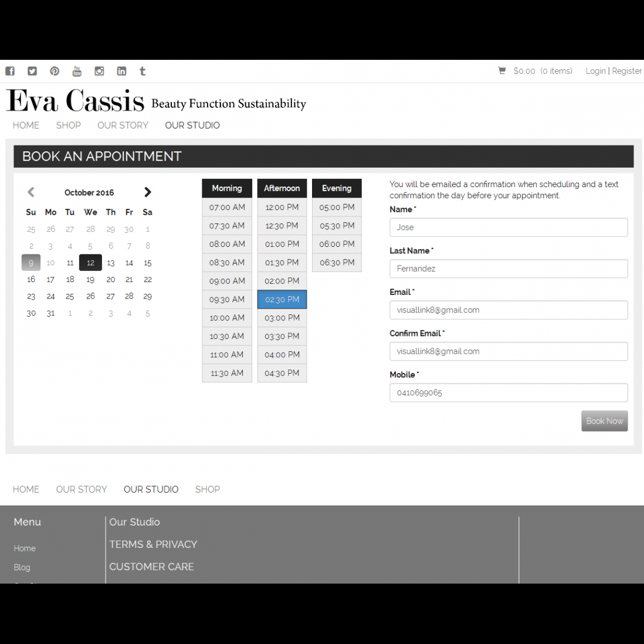Viewport: 644px width, 644px height.
Task: Go to previous month in calendar
Action: [x=31, y=192]
